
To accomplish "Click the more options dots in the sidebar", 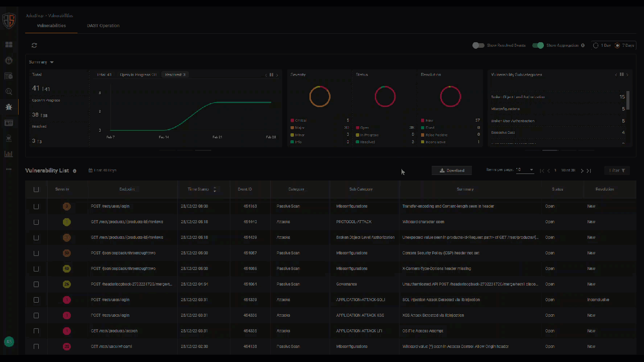I will coord(9,169).
